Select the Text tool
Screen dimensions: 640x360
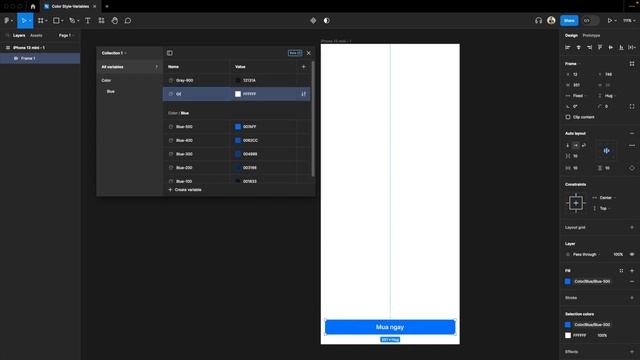click(88, 20)
